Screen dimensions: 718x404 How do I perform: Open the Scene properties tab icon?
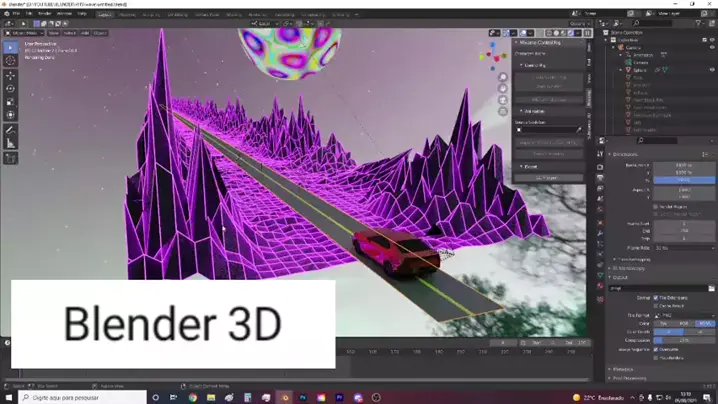tap(600, 199)
